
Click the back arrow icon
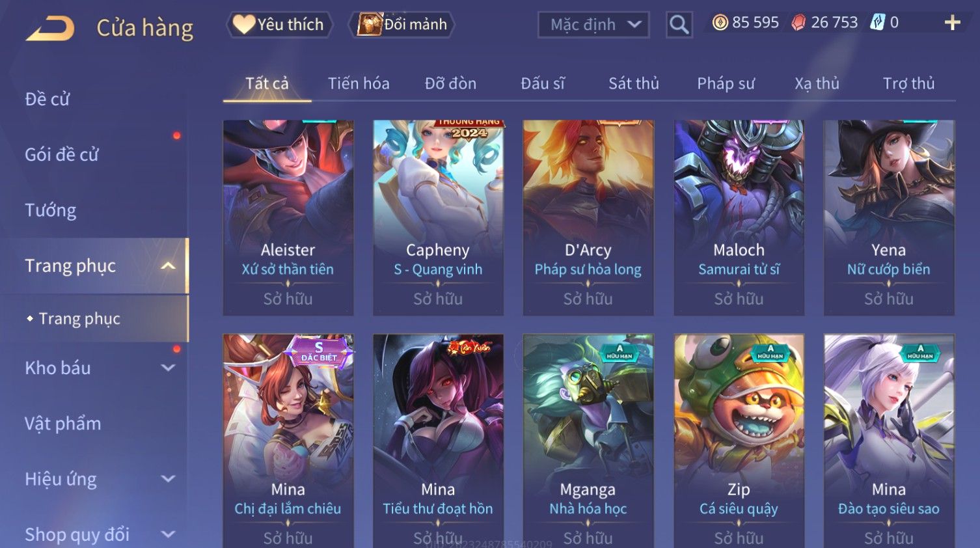click(50, 29)
